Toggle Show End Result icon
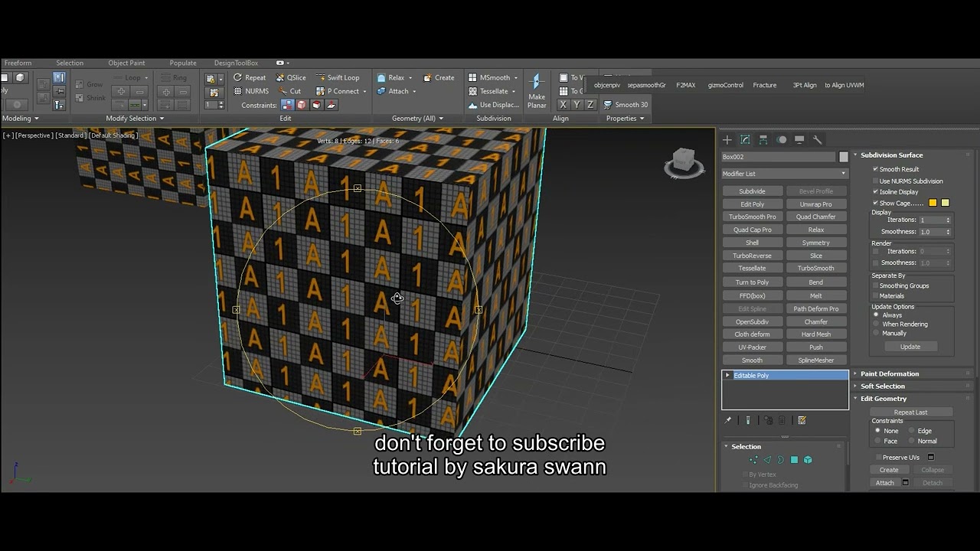Screen dimensions: 980x551 [x=748, y=420]
